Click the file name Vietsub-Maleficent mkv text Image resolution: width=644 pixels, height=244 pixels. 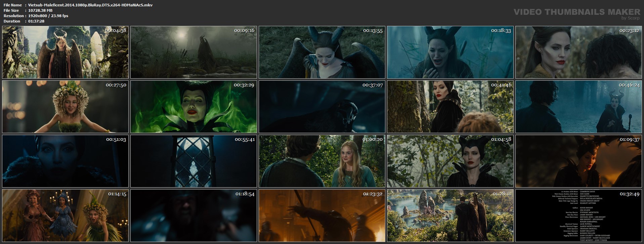[x=90, y=5]
